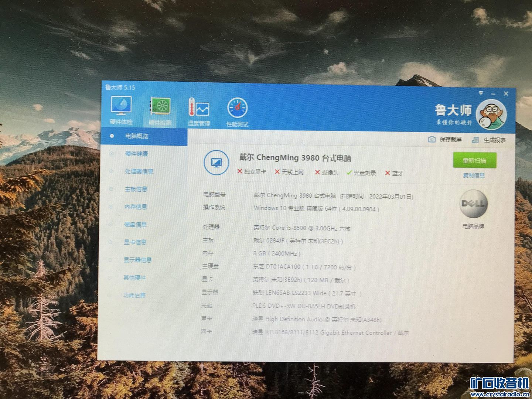The image size is (532, 399).
Task: Click the 鲁大师 mascot avatar icon
Action: pyautogui.click(x=491, y=115)
